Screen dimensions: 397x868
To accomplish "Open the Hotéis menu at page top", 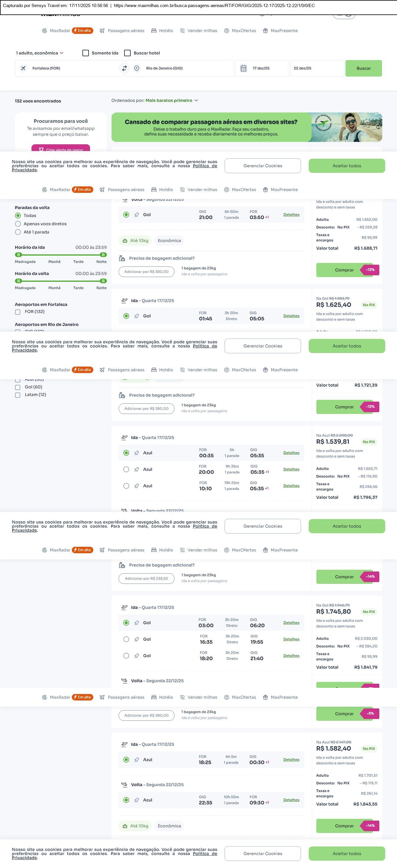I will point(162,31).
